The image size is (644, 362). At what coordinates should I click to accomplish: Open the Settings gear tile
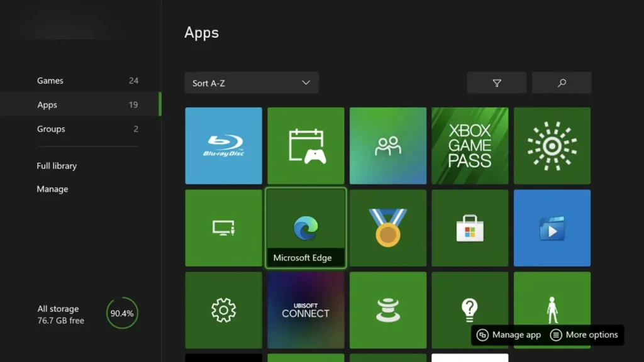[223, 310]
